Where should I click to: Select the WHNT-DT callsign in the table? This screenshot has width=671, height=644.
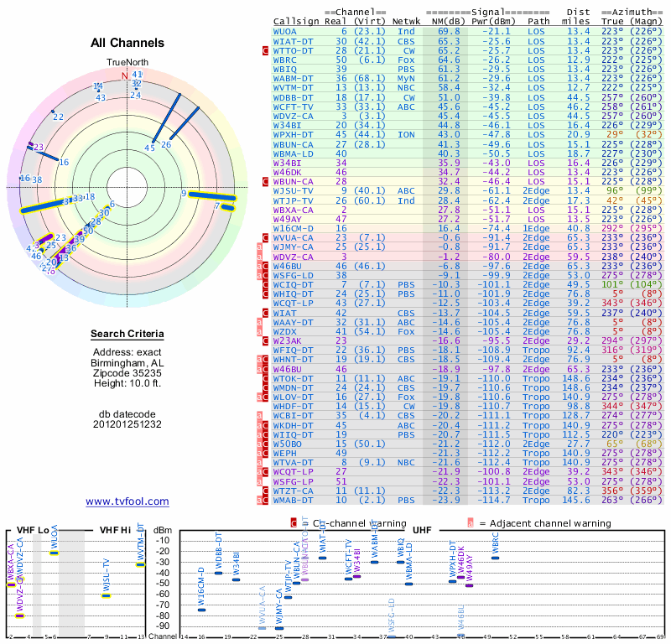pos(294,360)
